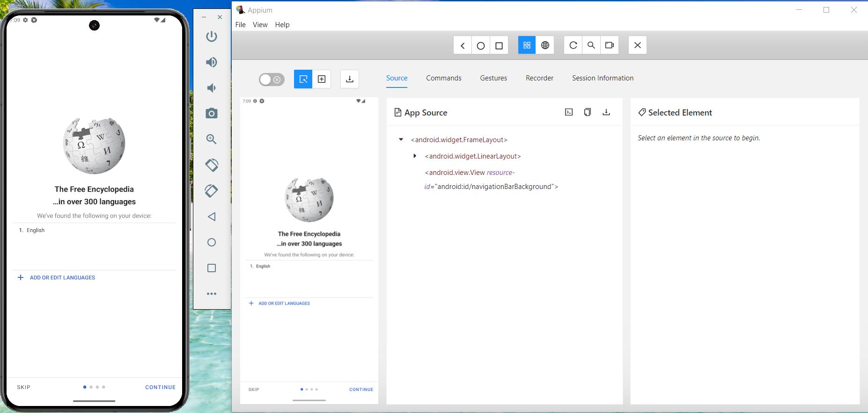Tap CONTINUE in emulator Wikipedia app
868x413 pixels.
coord(161,387)
